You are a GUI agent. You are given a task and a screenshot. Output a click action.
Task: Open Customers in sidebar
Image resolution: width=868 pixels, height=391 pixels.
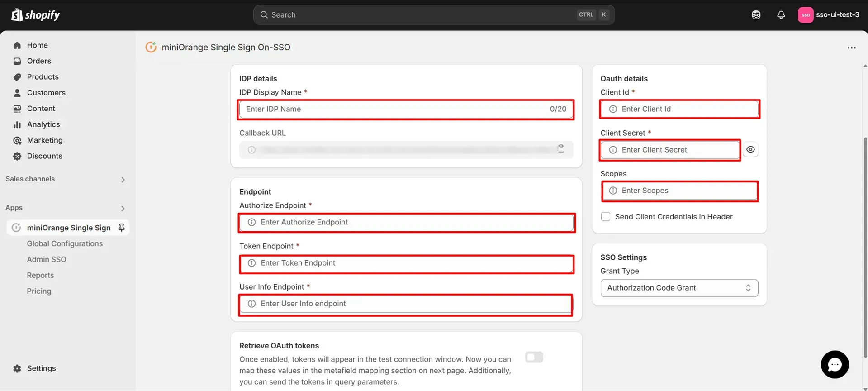pyautogui.click(x=46, y=93)
